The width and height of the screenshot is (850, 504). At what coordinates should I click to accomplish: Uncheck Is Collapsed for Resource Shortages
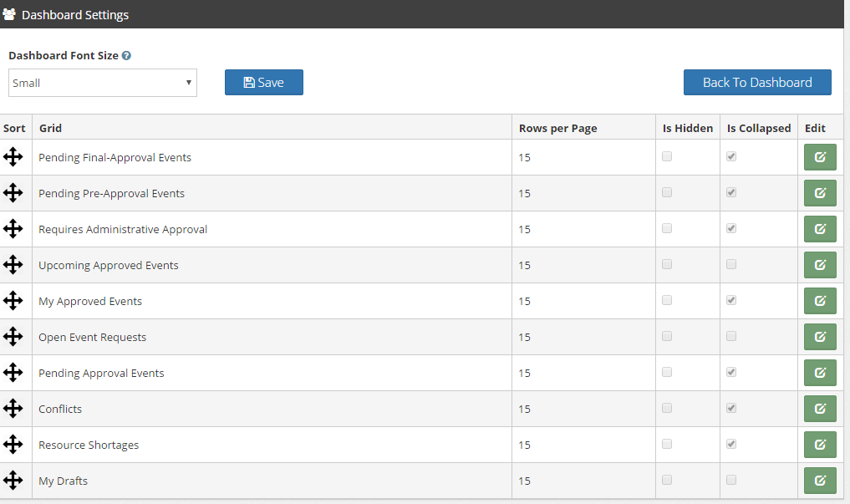731,444
